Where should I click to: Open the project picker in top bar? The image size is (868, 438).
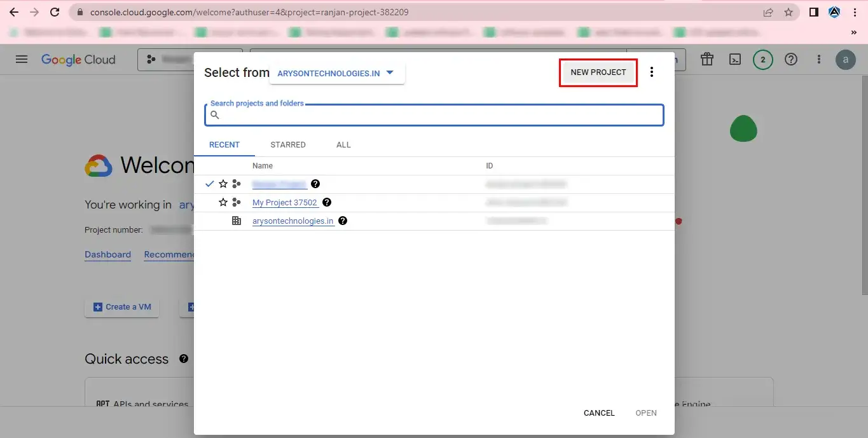[x=189, y=59]
